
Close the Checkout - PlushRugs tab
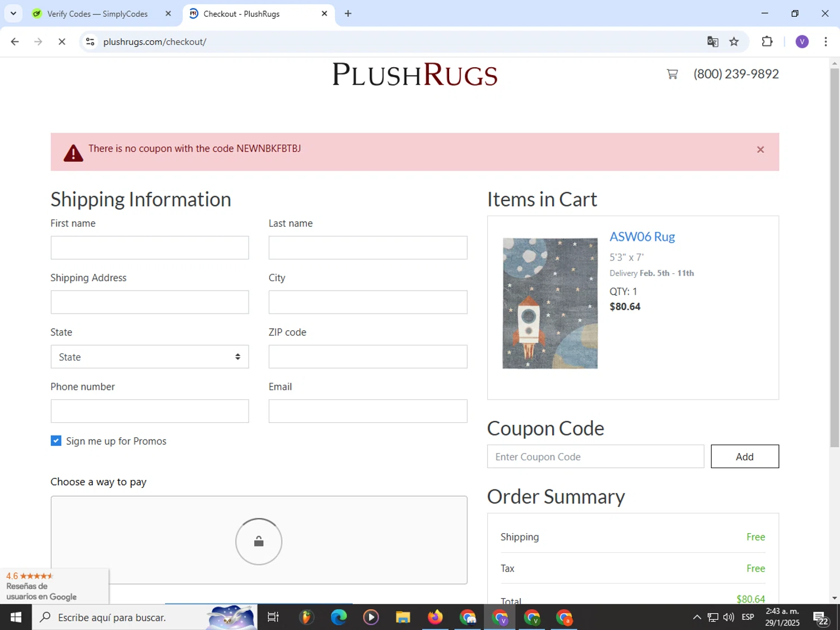pos(324,14)
